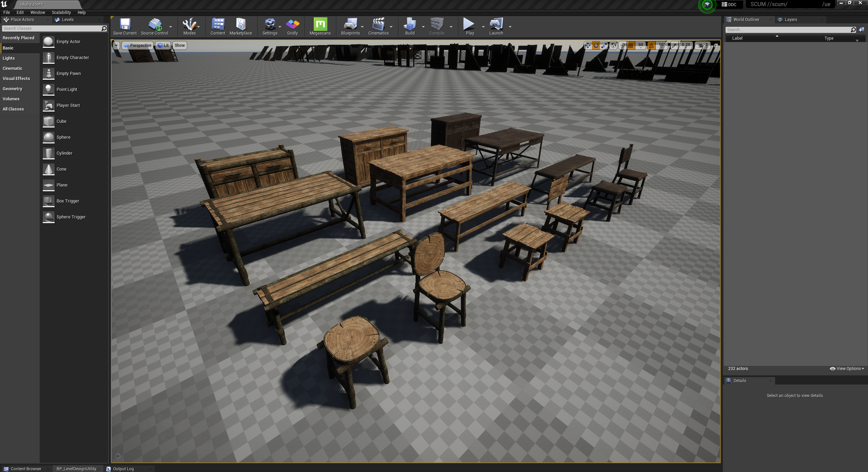Click the Search Classes input field
The image size is (868, 472).
click(x=52, y=28)
